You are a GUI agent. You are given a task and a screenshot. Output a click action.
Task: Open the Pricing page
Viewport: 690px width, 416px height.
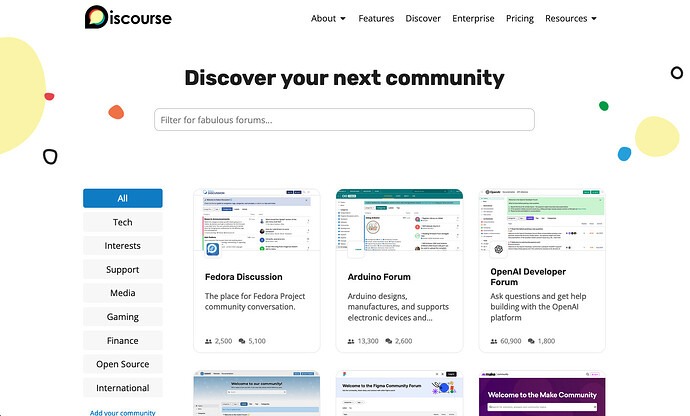tap(520, 18)
